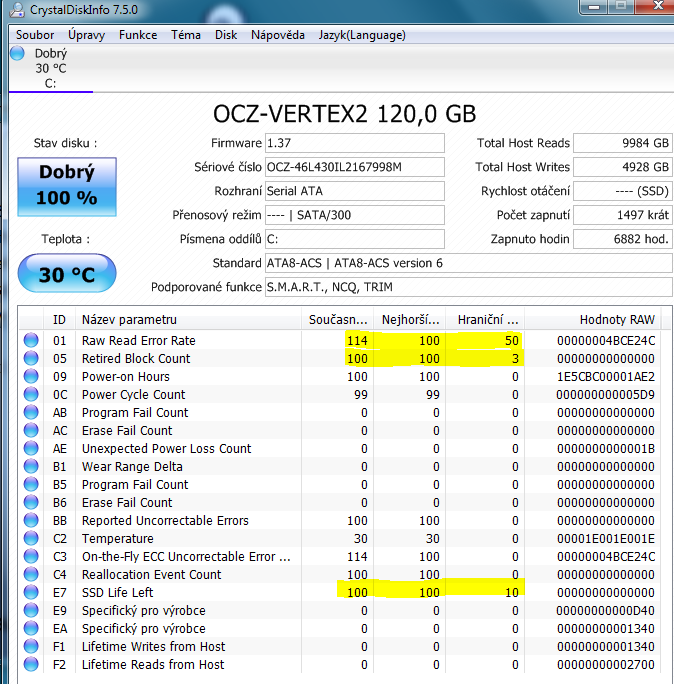674x684 pixels.
Task: Click the status icon for Reallocation Event Count
Action: [31, 574]
